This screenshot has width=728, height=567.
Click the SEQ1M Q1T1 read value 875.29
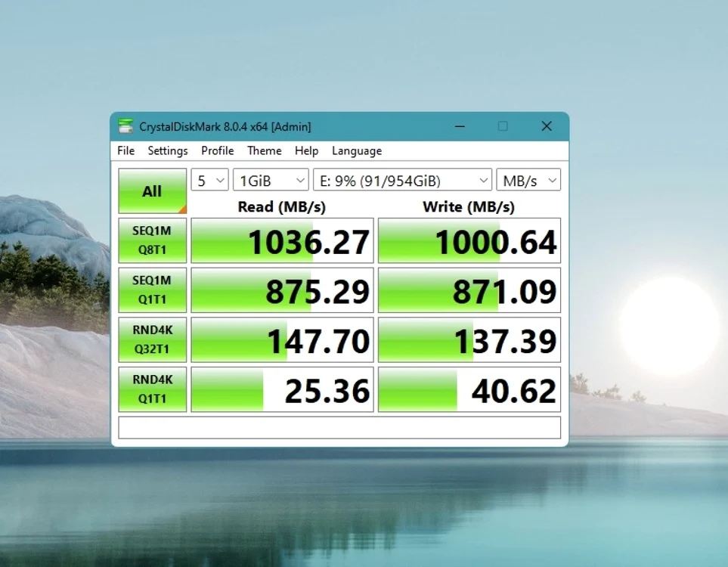coord(282,290)
